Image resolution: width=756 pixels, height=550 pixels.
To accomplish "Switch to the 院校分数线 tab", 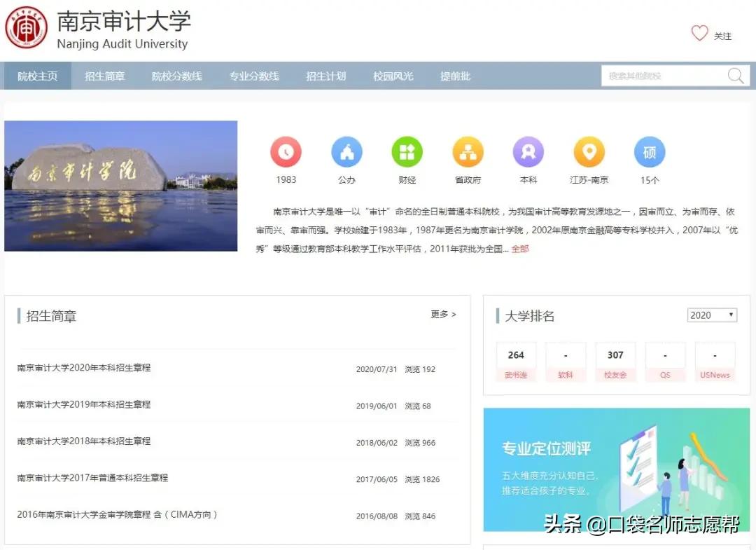I will click(176, 76).
